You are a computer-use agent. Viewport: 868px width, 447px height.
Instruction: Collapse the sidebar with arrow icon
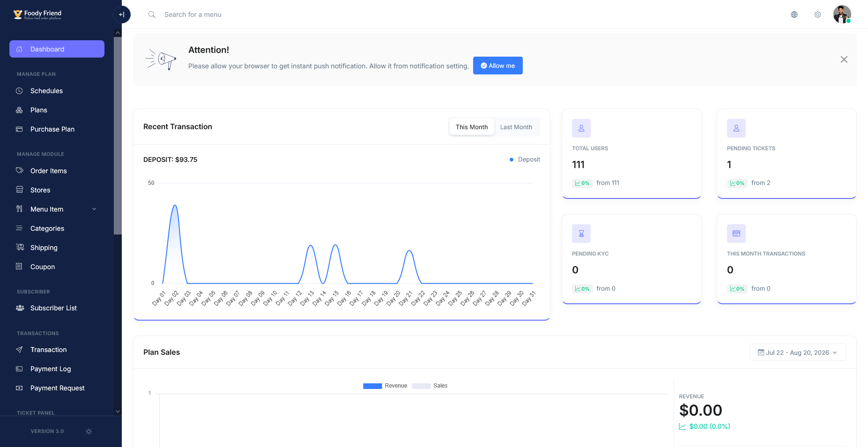coord(122,15)
